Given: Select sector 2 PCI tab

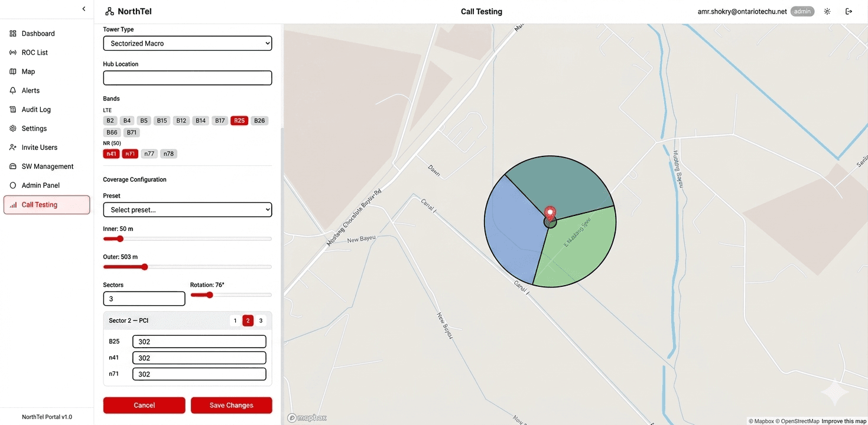Looking at the screenshot, I should click(248, 321).
